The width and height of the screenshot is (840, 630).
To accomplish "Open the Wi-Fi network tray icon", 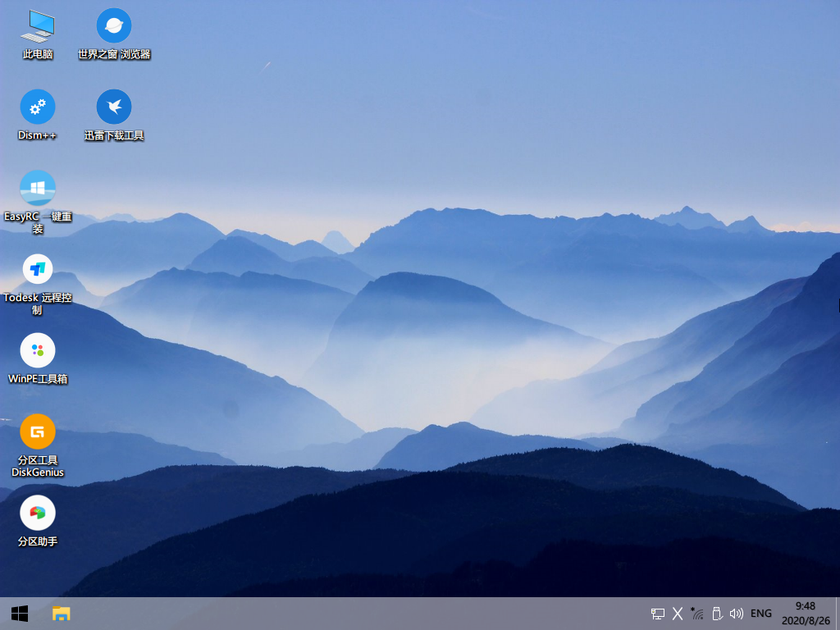I will [x=697, y=614].
